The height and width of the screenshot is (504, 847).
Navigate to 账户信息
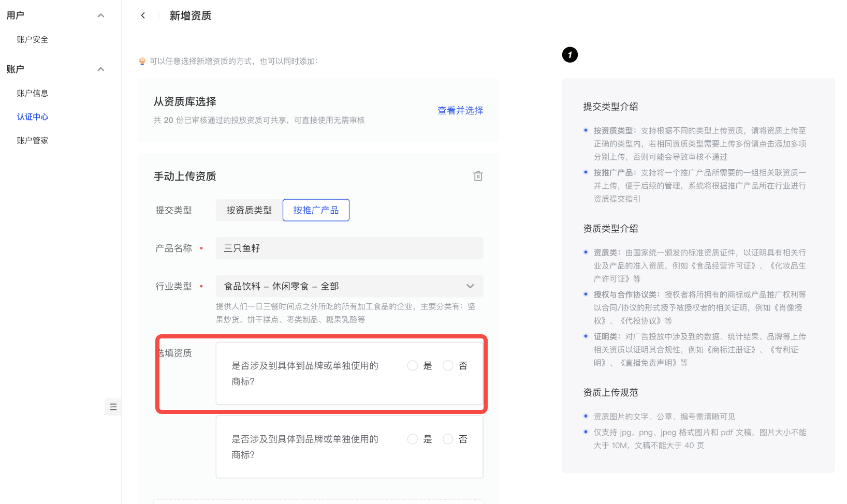tap(33, 93)
